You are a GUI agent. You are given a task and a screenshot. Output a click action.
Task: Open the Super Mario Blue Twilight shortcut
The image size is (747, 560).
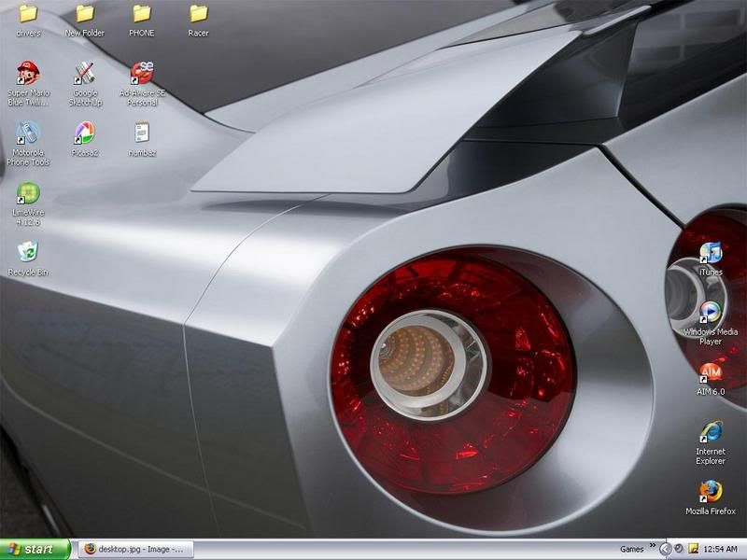point(28,74)
